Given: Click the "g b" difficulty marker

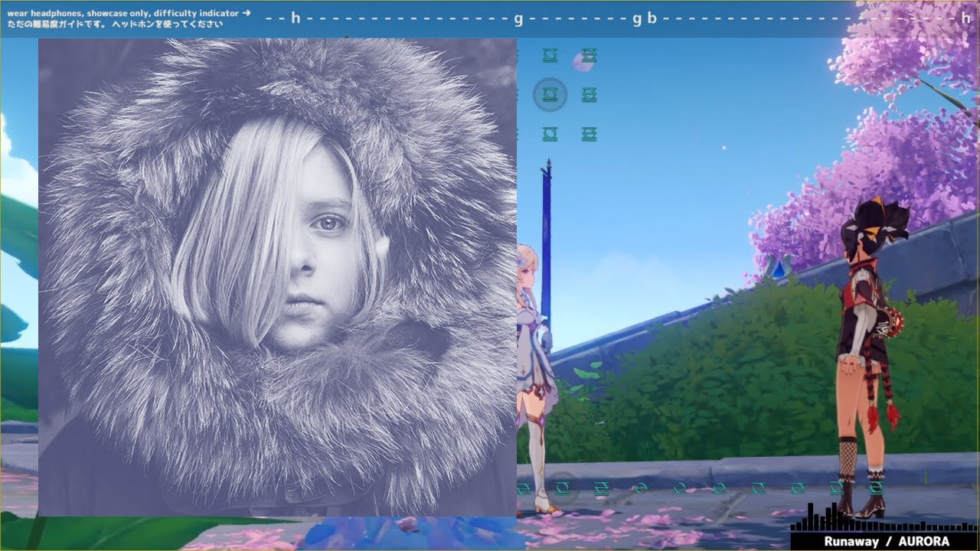Looking at the screenshot, I should (x=645, y=19).
